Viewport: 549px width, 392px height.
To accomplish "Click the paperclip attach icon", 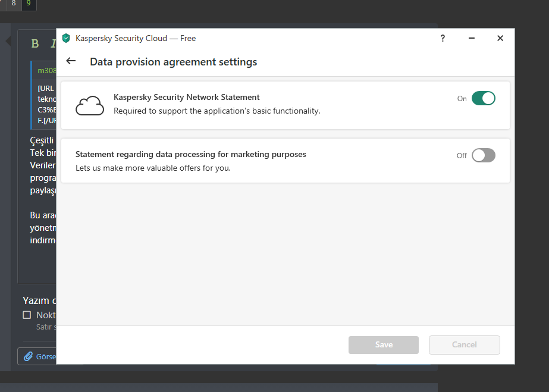I will 28,357.
